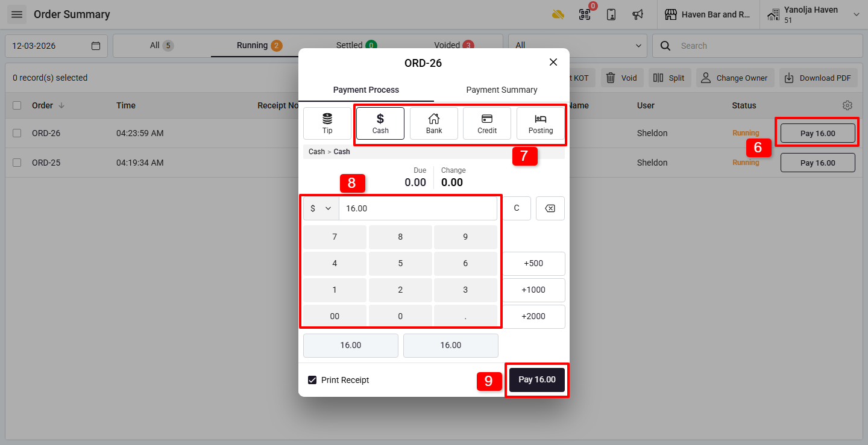Click the Cash > Cash breadcrumb
The image size is (868, 445).
[x=329, y=152]
